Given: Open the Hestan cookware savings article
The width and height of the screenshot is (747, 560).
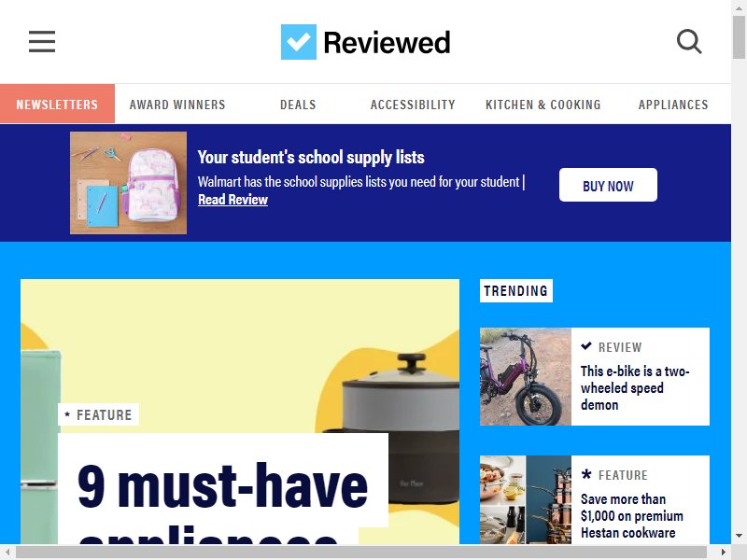Looking at the screenshot, I should (632, 516).
